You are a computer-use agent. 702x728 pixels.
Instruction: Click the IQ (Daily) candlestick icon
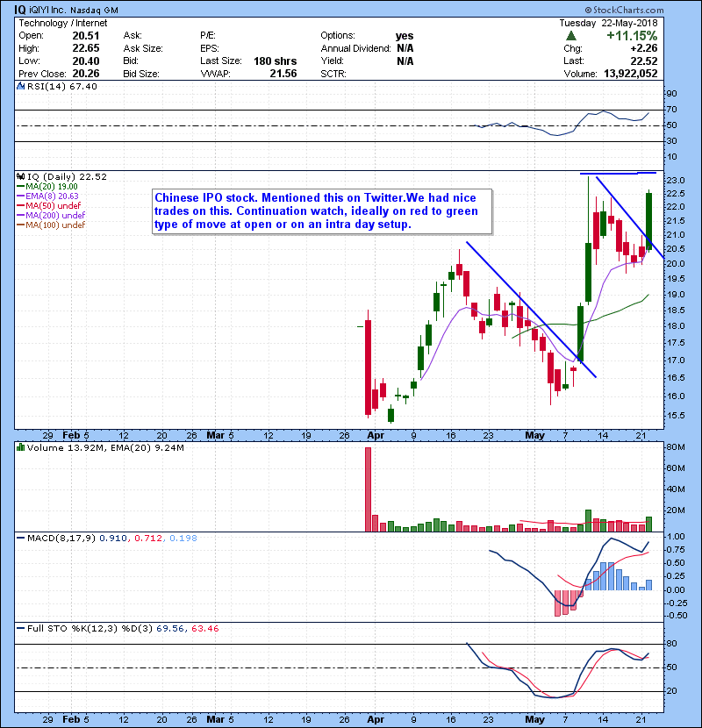pos(20,177)
